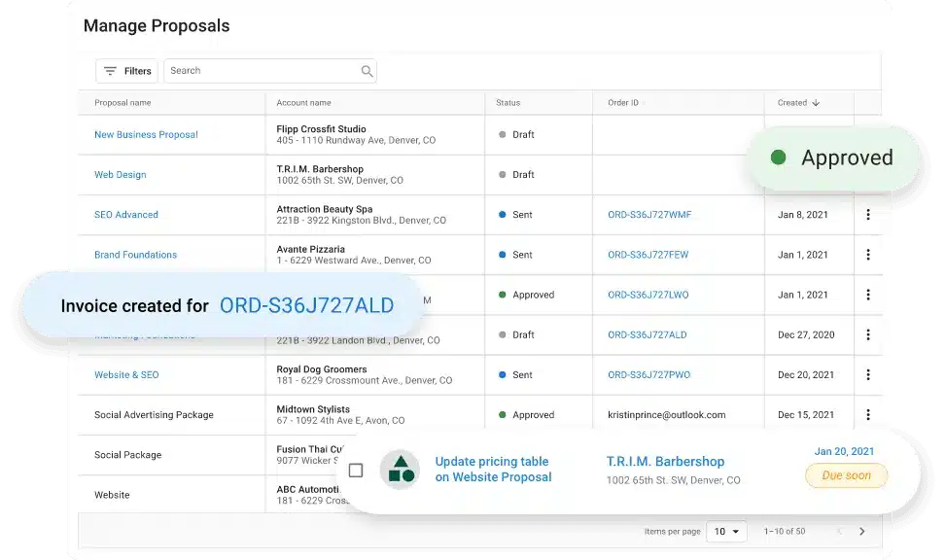The image size is (946, 560).
Task: Sort by Proposal name column header
Action: click(x=123, y=103)
